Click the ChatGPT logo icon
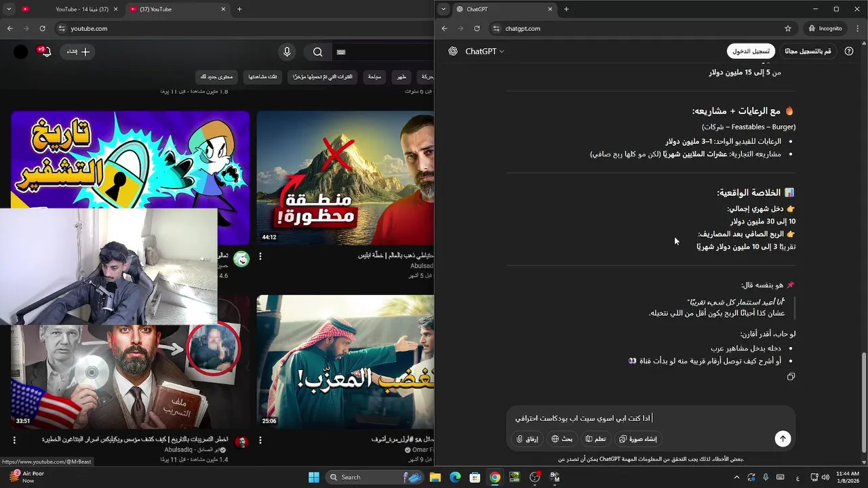The width and height of the screenshot is (868, 488). 452,52
